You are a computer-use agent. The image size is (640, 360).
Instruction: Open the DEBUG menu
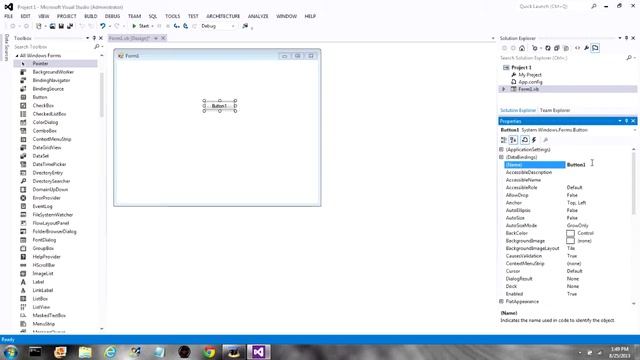click(112, 16)
